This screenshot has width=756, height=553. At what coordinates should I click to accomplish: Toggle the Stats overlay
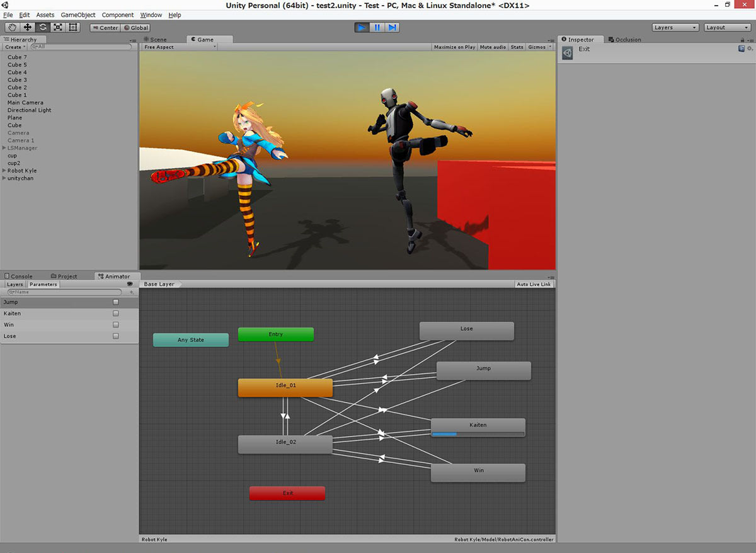coord(517,47)
